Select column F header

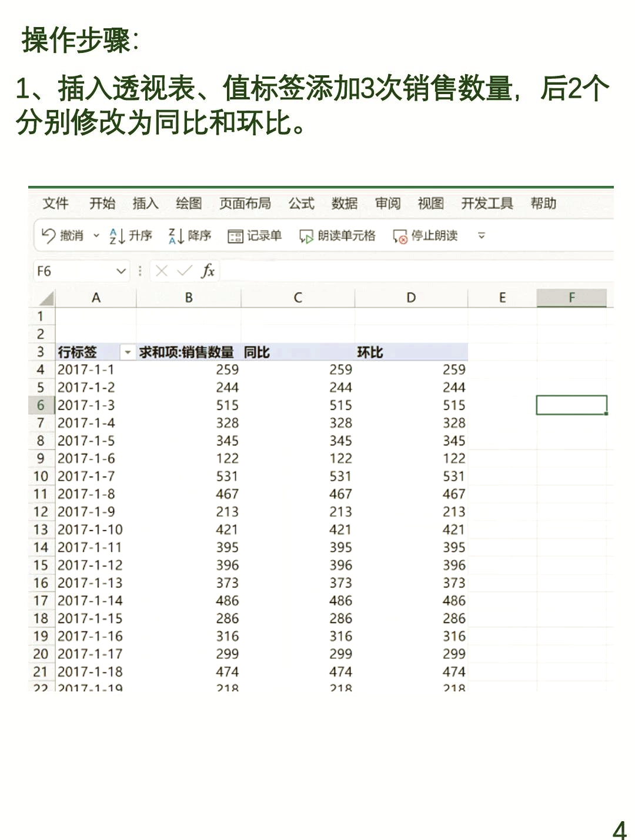[571, 298]
